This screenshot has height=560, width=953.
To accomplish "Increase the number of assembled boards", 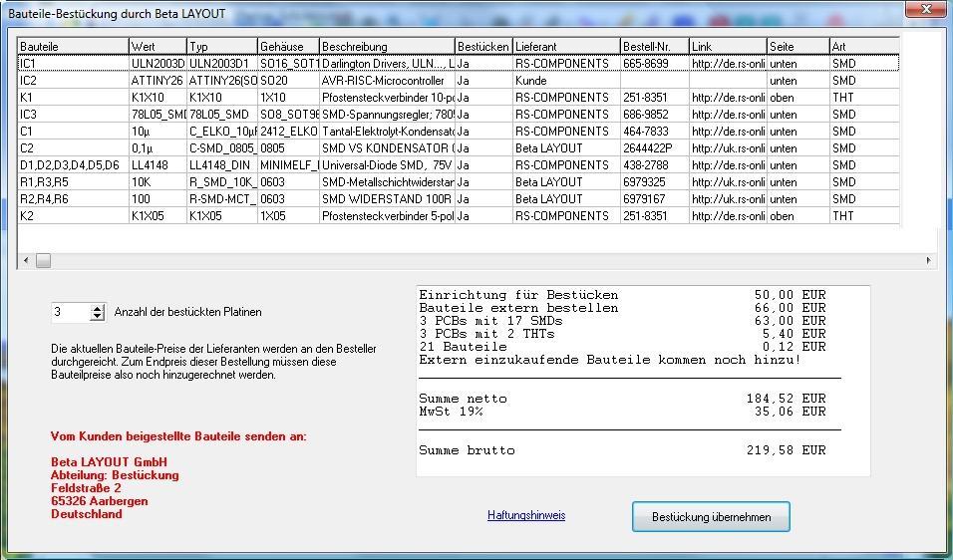I will [97, 308].
